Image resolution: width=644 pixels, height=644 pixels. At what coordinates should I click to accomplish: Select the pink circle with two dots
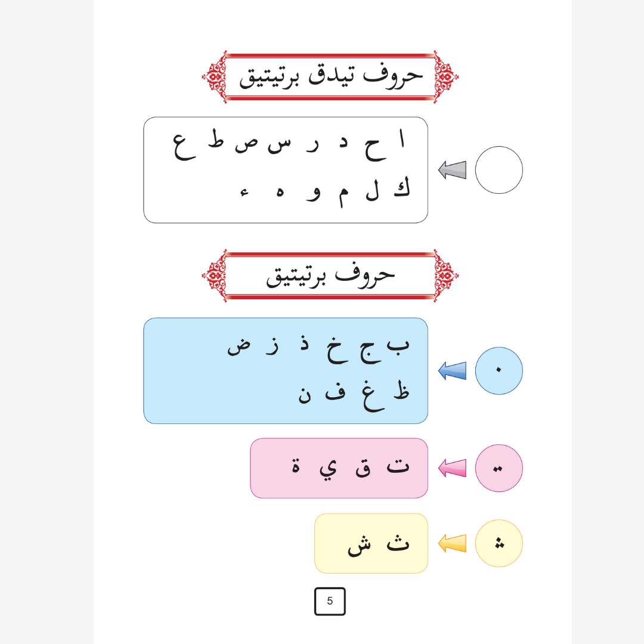(499, 468)
